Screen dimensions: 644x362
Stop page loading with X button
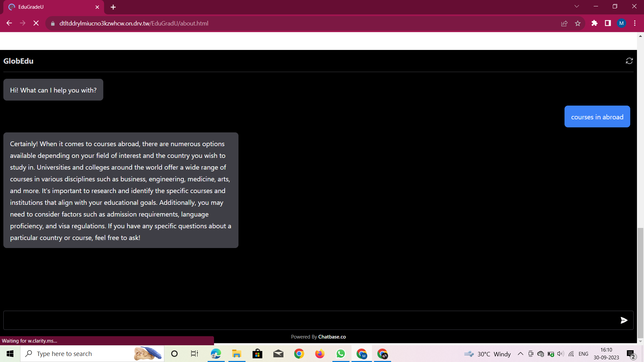point(36,23)
